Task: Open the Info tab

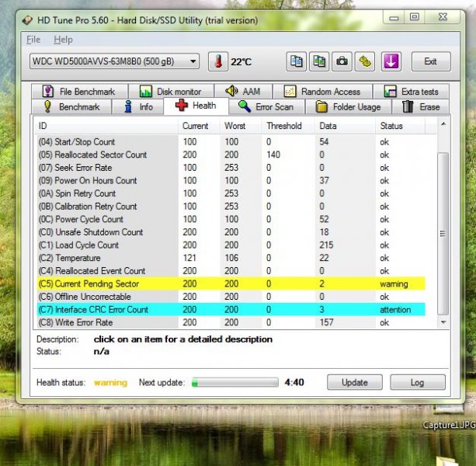Action: (x=138, y=107)
